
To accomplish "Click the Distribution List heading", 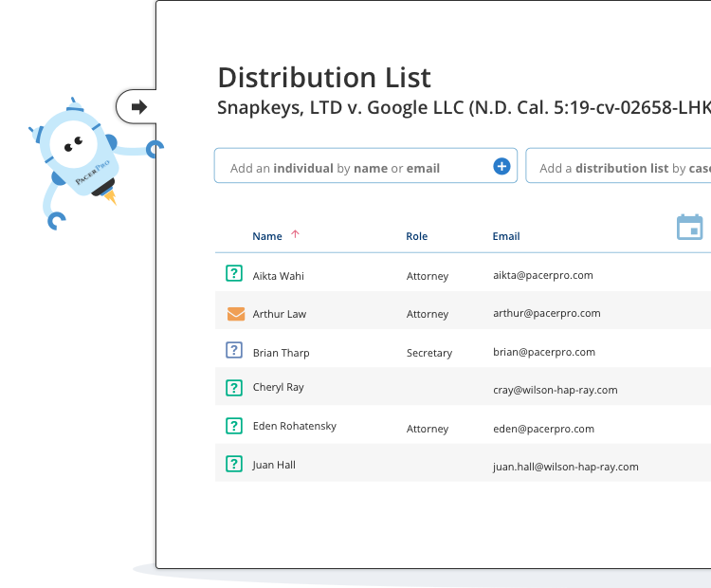I will (324, 78).
